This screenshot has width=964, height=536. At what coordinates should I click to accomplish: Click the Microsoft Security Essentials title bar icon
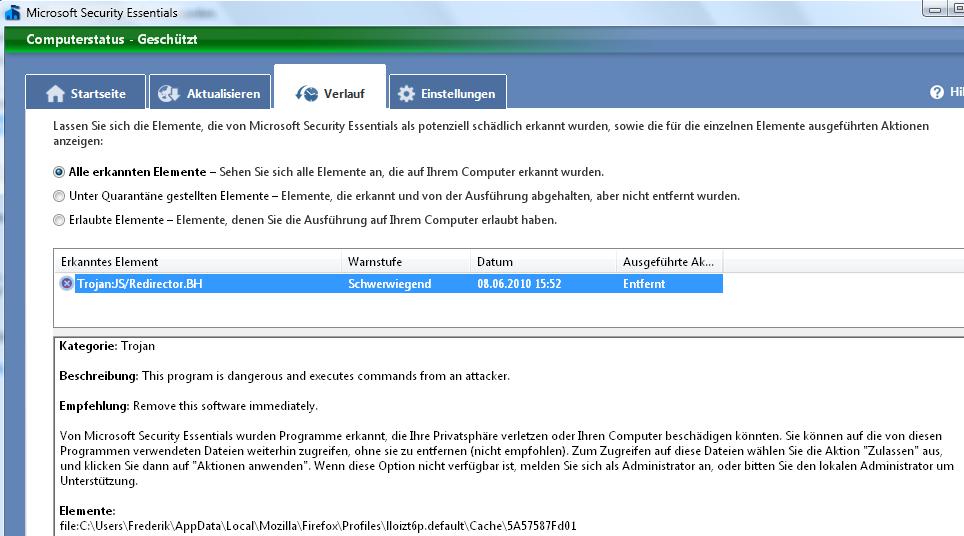pos(12,12)
